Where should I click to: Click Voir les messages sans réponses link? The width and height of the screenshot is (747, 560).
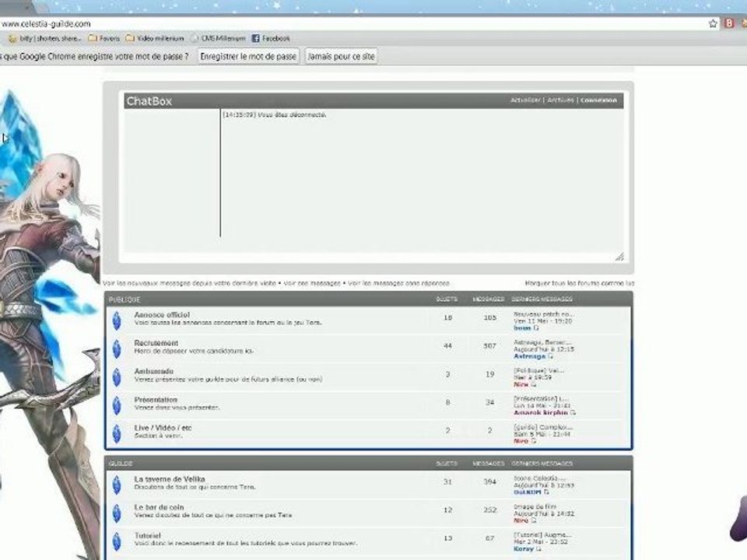pyautogui.click(x=398, y=283)
